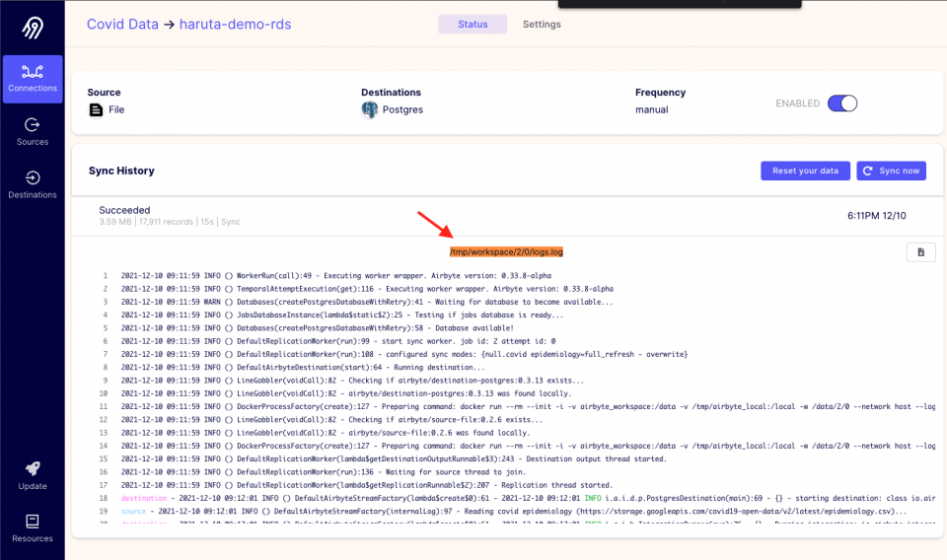Click the Sync History heading
Viewport: 947px width, 560px height.
point(121,171)
